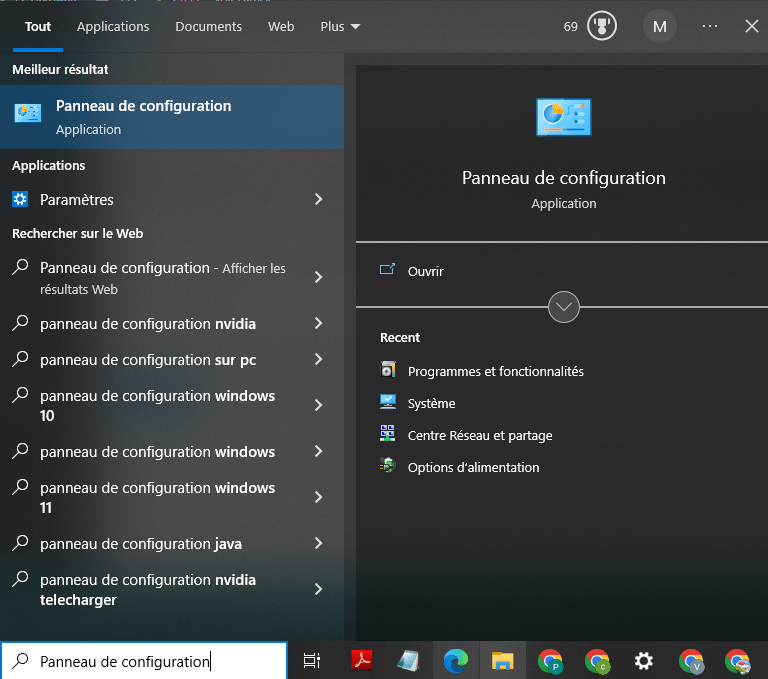Open File Explorer from taskbar
Viewport: 768px width, 679px height.
pyautogui.click(x=503, y=660)
